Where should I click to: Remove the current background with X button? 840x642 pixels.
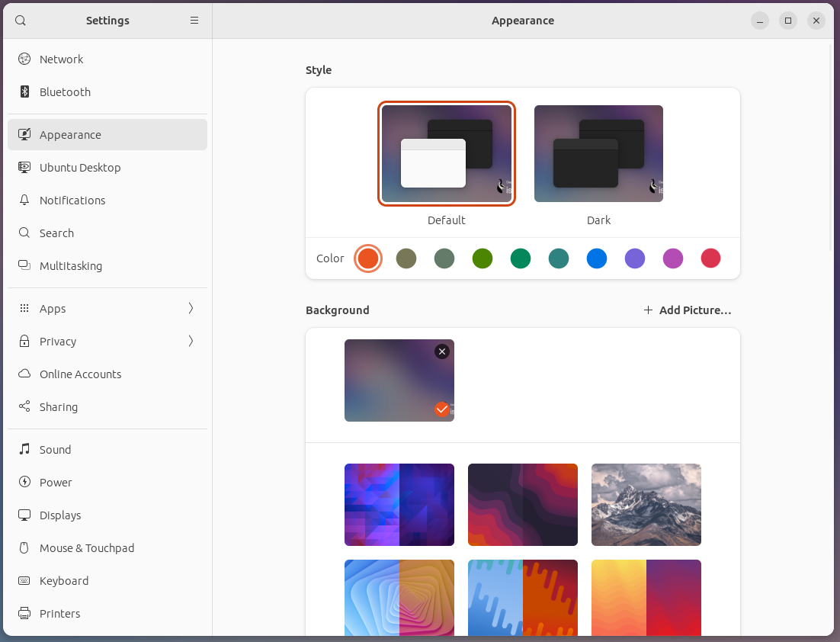(442, 351)
